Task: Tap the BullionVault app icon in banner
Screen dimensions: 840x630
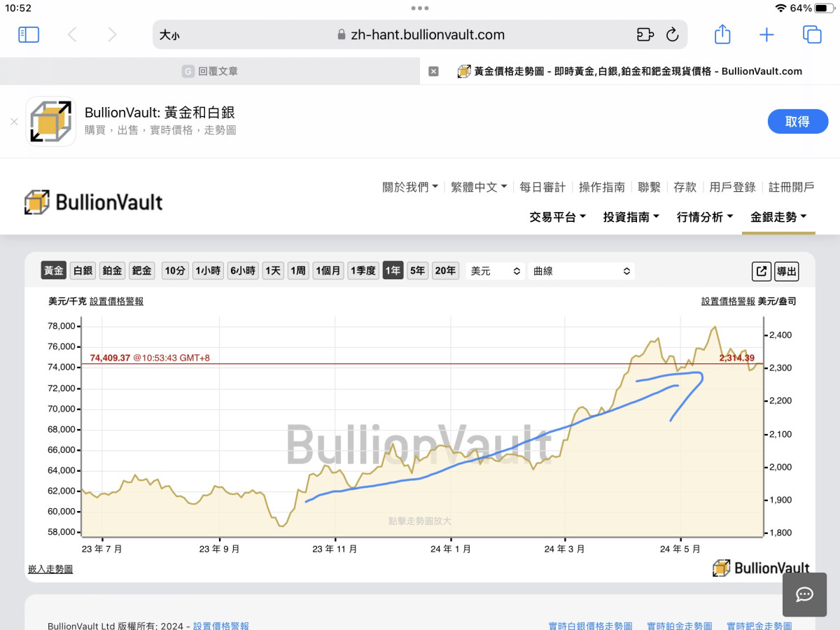Action: click(x=51, y=121)
